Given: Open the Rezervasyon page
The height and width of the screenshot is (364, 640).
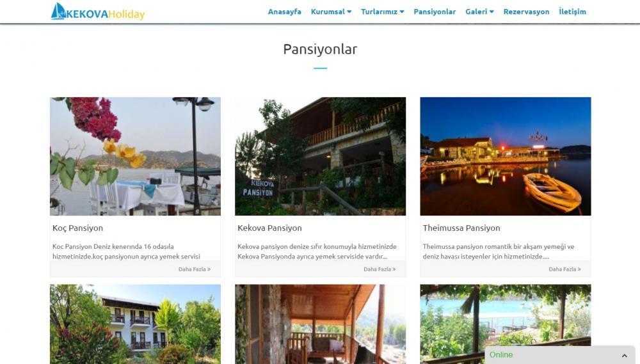Looking at the screenshot, I should click(526, 12).
